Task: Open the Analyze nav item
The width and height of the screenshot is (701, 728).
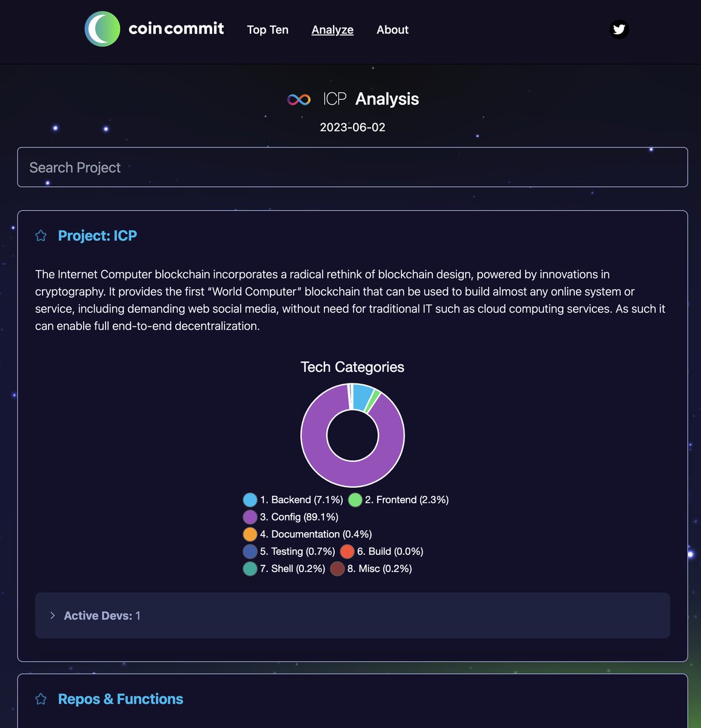Action: (x=332, y=30)
